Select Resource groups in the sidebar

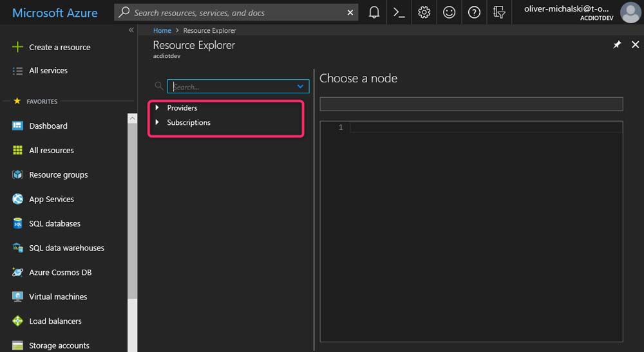pos(58,174)
